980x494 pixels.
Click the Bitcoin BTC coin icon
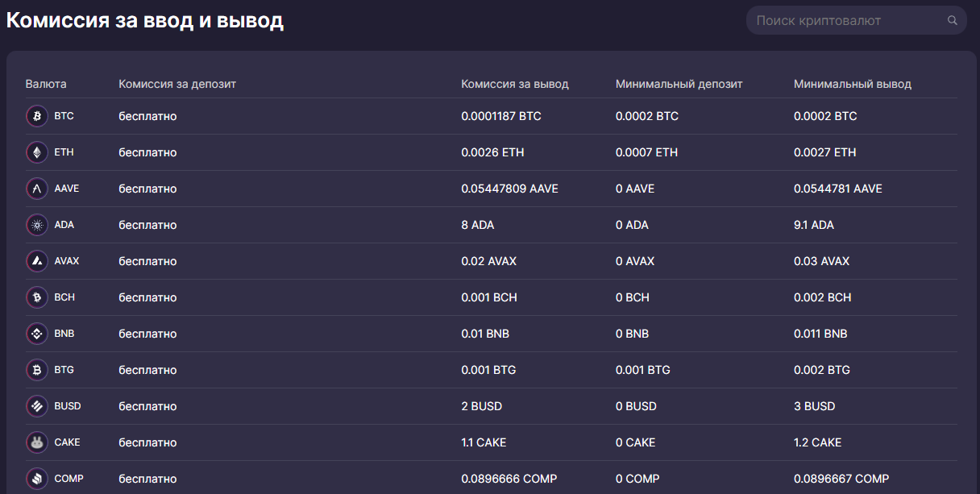pos(37,116)
